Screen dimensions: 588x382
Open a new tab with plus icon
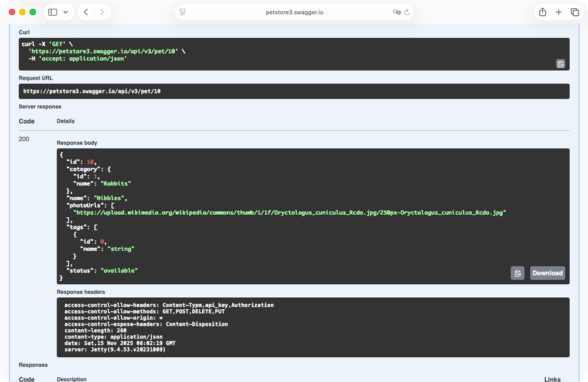[x=559, y=12]
